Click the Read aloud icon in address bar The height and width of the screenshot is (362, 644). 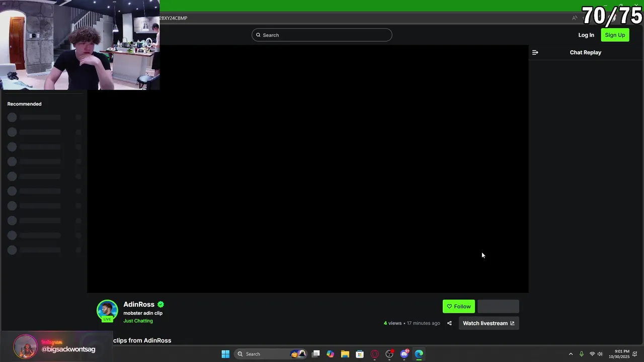575,18
